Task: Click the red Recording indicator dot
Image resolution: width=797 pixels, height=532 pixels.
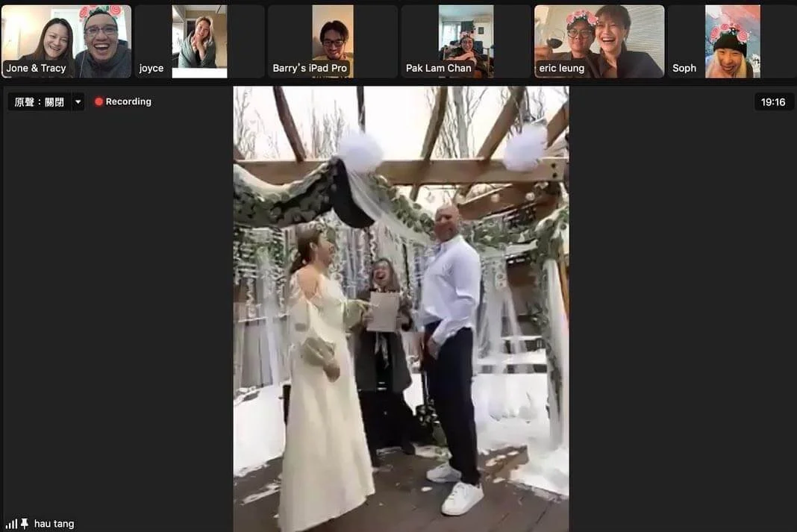Action: 99,102
